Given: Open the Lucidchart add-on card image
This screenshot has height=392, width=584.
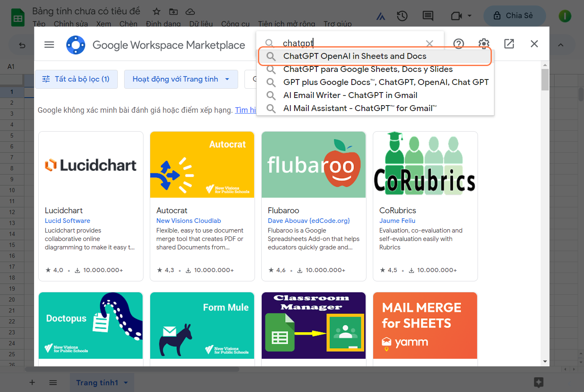Looking at the screenshot, I should click(x=91, y=164).
